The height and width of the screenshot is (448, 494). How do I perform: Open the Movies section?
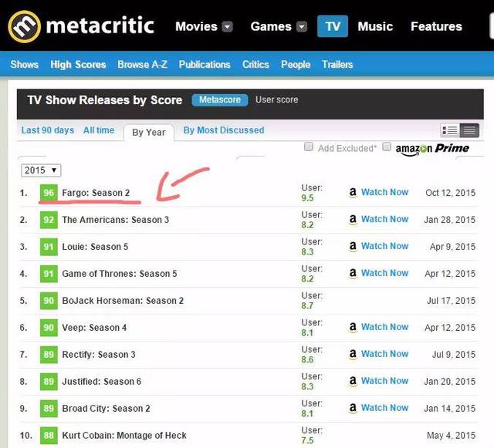point(196,26)
